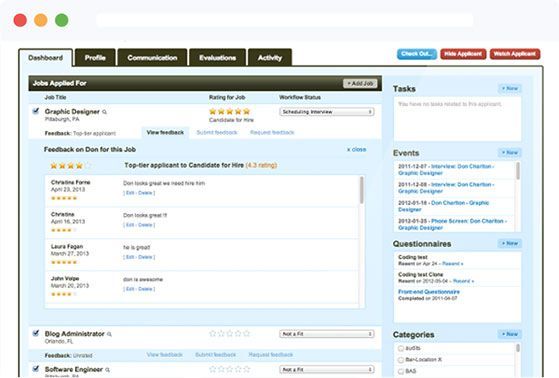559x378 pixels.
Task: Check the audits category box
Action: point(401,348)
